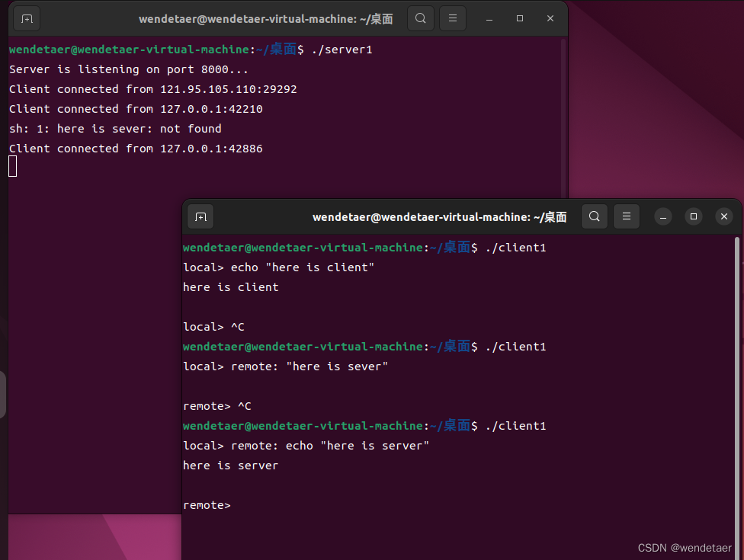
Task: Click output line 'here is server'
Action: click(231, 466)
